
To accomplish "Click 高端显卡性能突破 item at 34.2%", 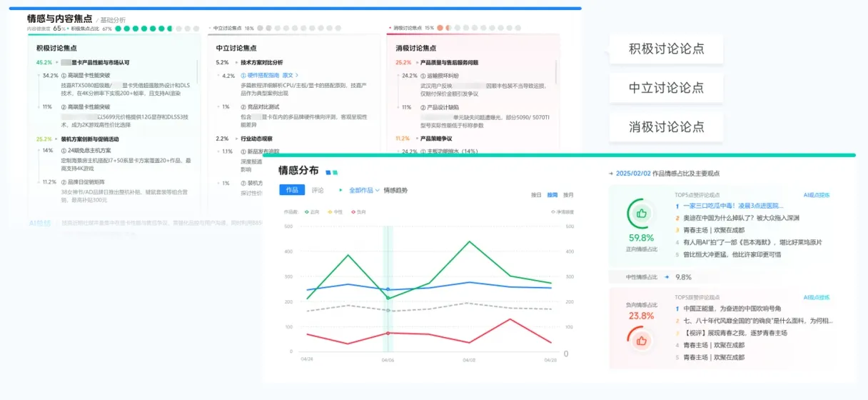I will click(86, 75).
